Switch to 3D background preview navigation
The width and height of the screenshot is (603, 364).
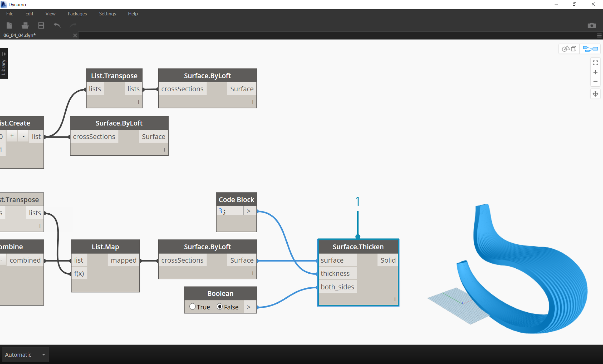pos(569,49)
